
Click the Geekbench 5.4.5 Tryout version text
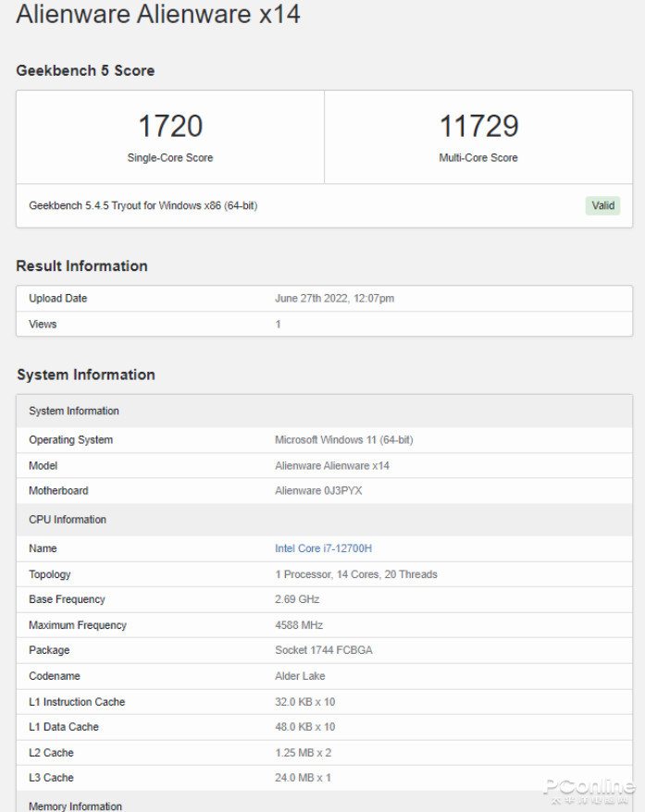pos(143,205)
